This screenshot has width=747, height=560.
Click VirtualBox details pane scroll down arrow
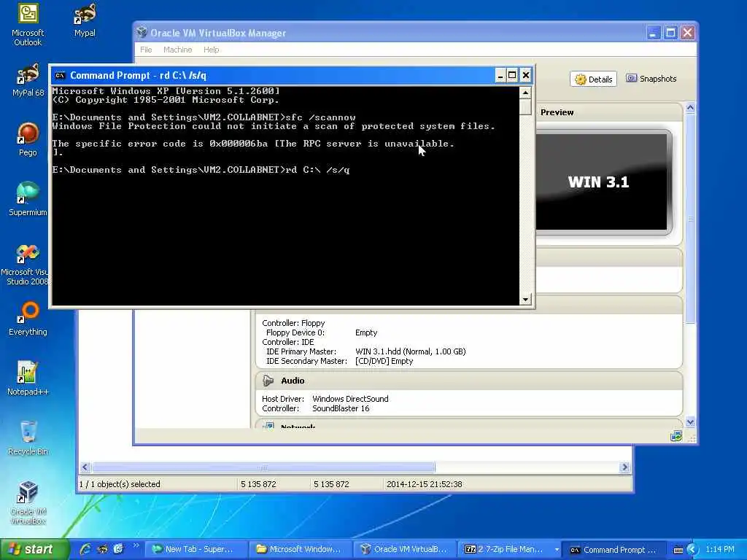(690, 422)
